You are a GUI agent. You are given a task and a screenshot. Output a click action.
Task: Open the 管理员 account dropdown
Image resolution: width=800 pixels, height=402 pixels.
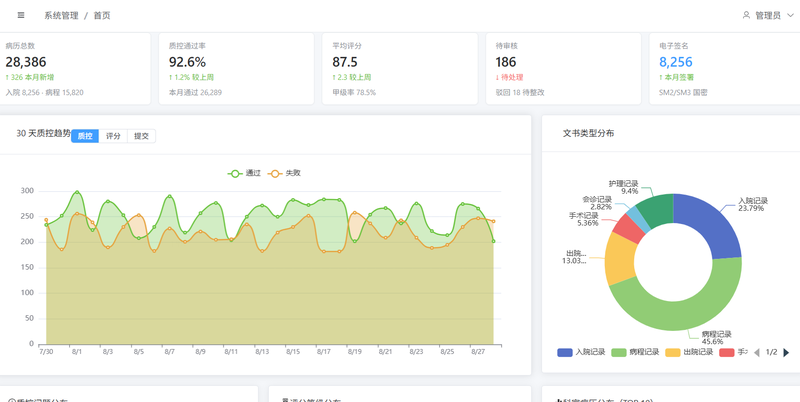tap(768, 15)
